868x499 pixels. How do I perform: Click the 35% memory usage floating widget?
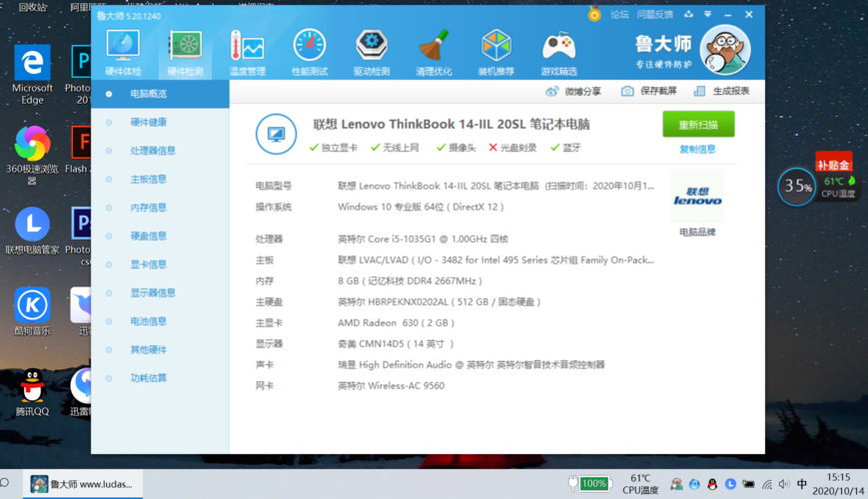pyautogui.click(x=797, y=187)
